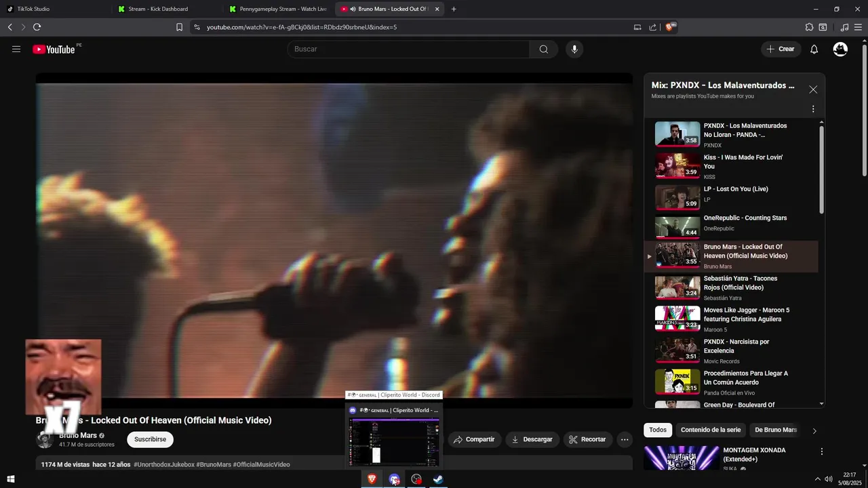The image size is (868, 488).
Task: Play Moves Like Jagger by Maroon 5
Action: coord(731,319)
